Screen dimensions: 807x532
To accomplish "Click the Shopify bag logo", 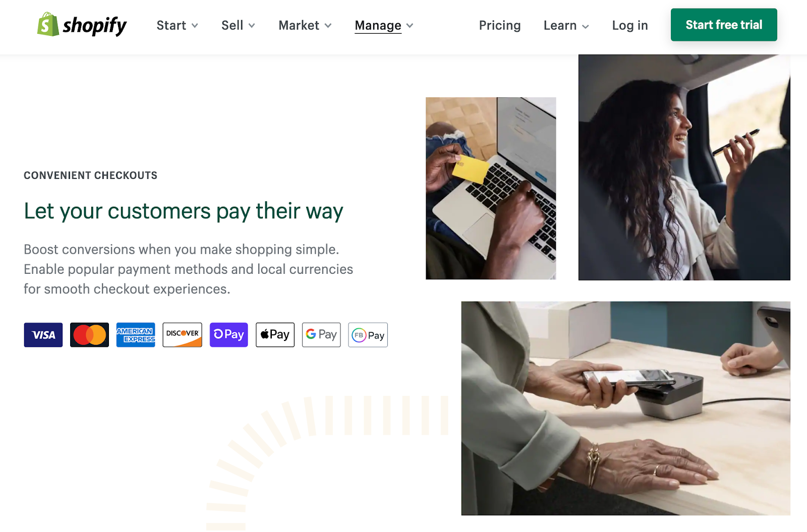I will 48,24.
